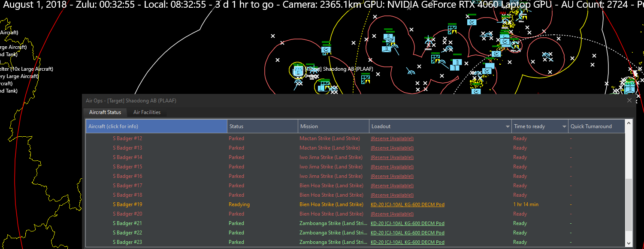
Task: Sort by the Status column header
Action: [263, 126]
